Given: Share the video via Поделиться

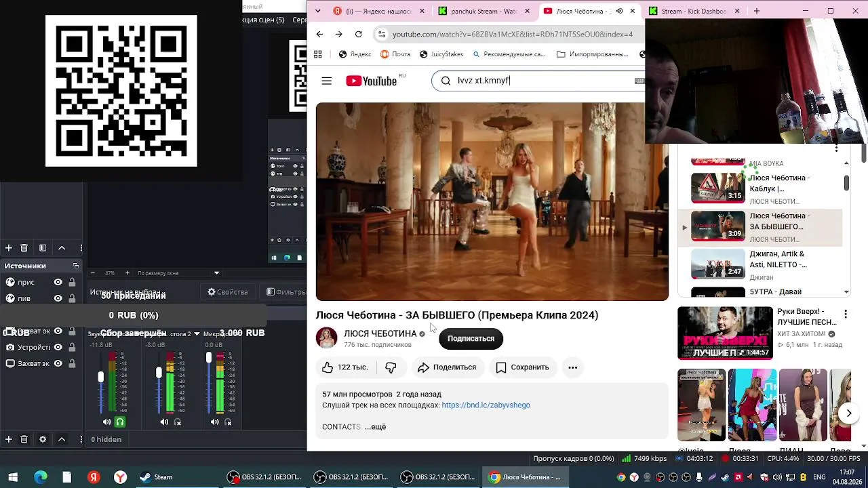Looking at the screenshot, I should tap(447, 367).
